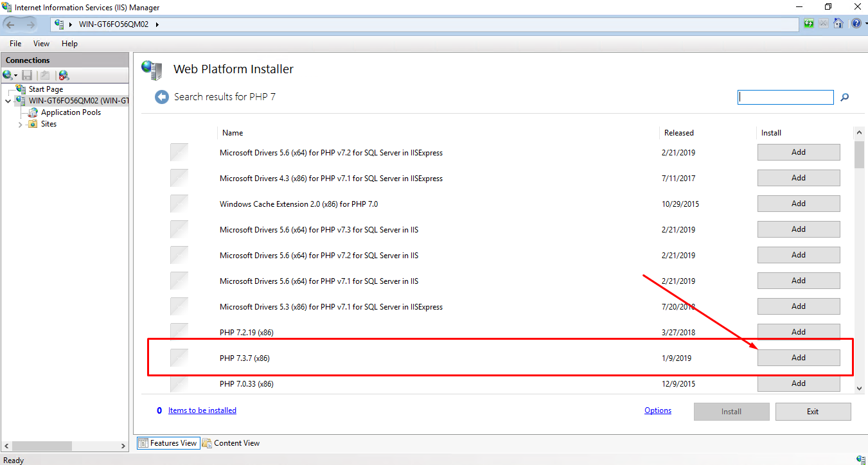
Task: Click the Features View tab icon
Action: (x=144, y=443)
